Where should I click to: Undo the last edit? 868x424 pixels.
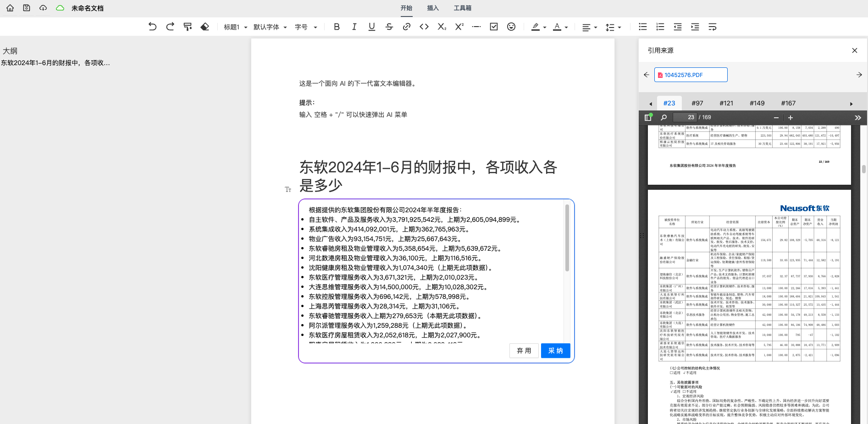tap(153, 27)
